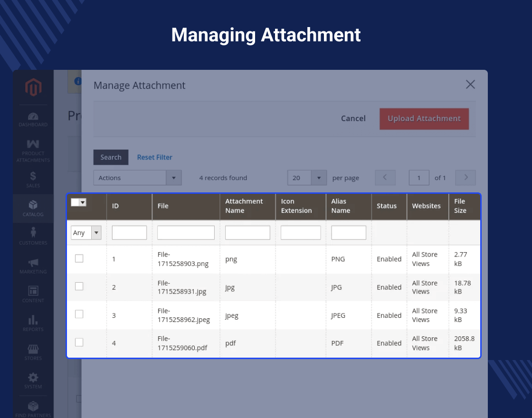Viewport: 532px width, 418px height.
Task: Click the blue info icon behind dialog
Action: 78,81
